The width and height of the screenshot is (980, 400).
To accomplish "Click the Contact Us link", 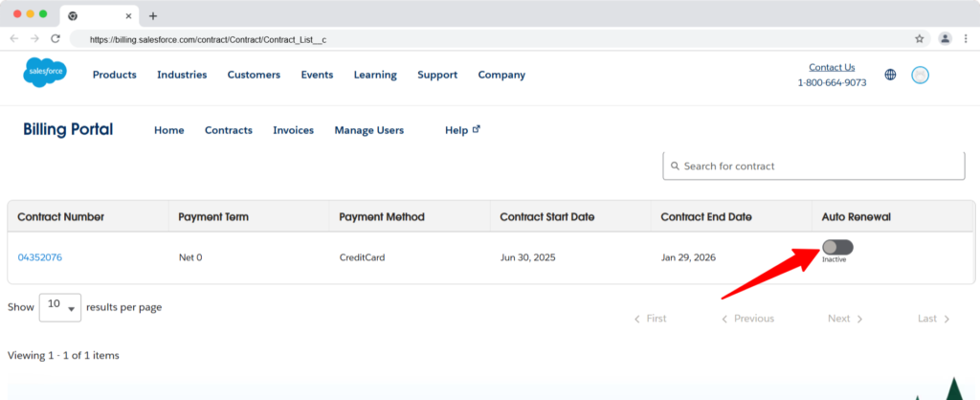I will click(x=832, y=67).
